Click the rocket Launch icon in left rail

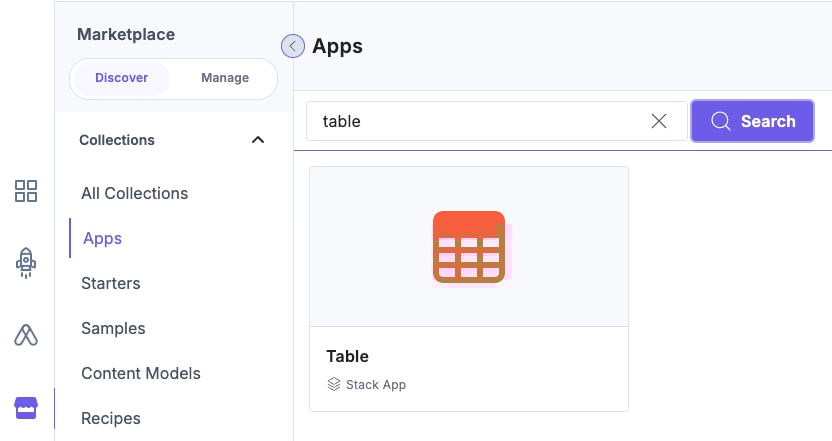[26, 262]
